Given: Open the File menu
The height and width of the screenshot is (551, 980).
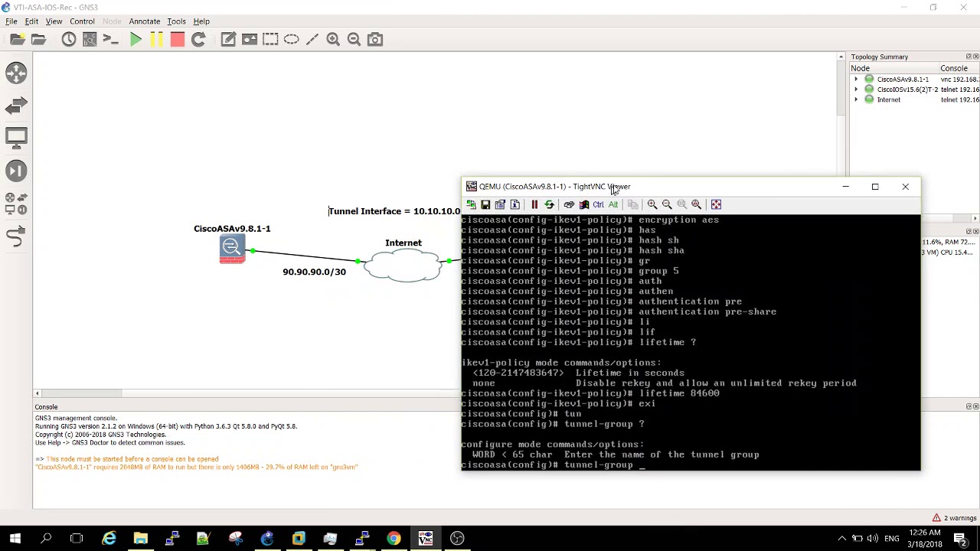Looking at the screenshot, I should 11,21.
